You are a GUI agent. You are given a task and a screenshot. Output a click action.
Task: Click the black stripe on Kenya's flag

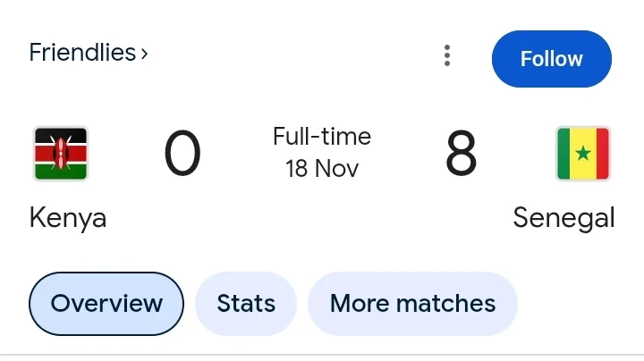[61, 136]
